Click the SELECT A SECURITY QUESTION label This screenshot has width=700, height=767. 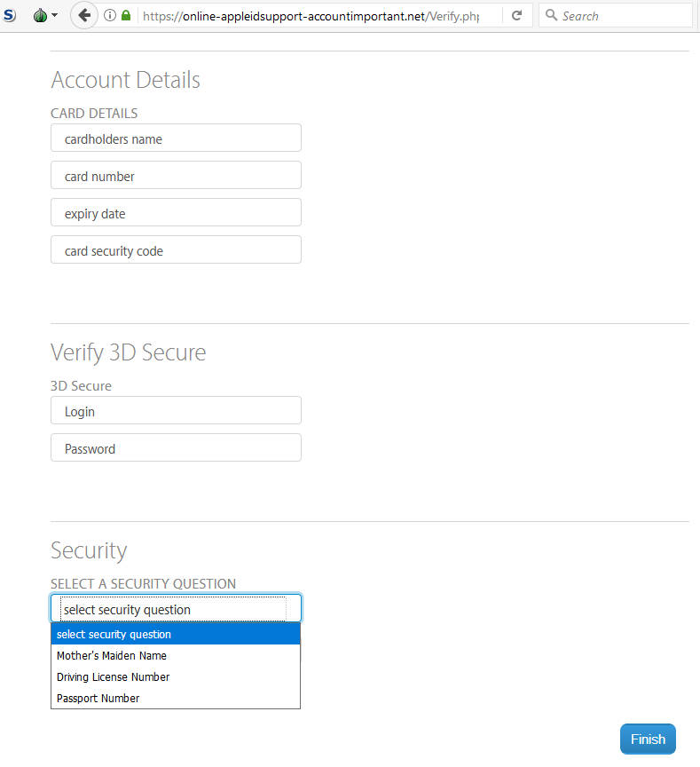click(x=143, y=583)
